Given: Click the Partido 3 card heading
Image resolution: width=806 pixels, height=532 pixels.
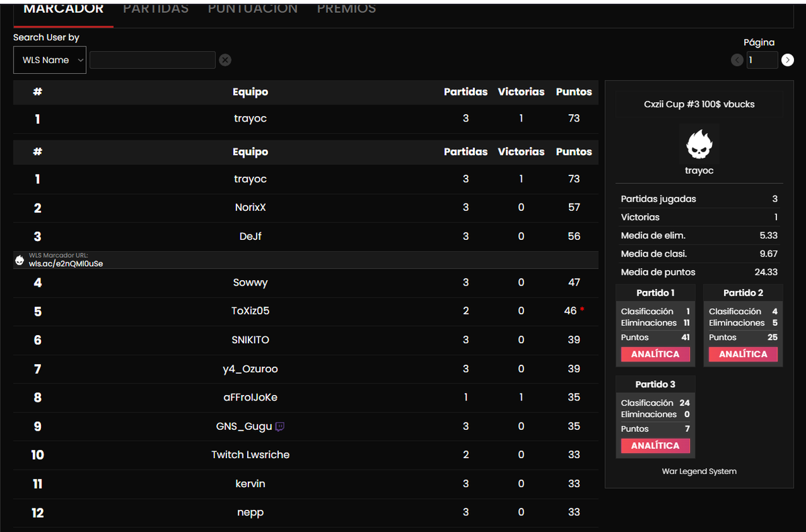Looking at the screenshot, I should (656, 384).
